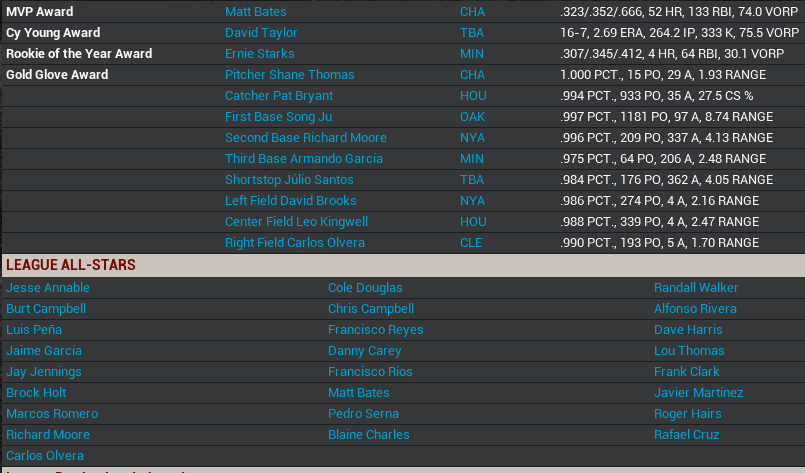Select All-Star Jesse Annable
This screenshot has height=473, width=805.
tap(48, 288)
